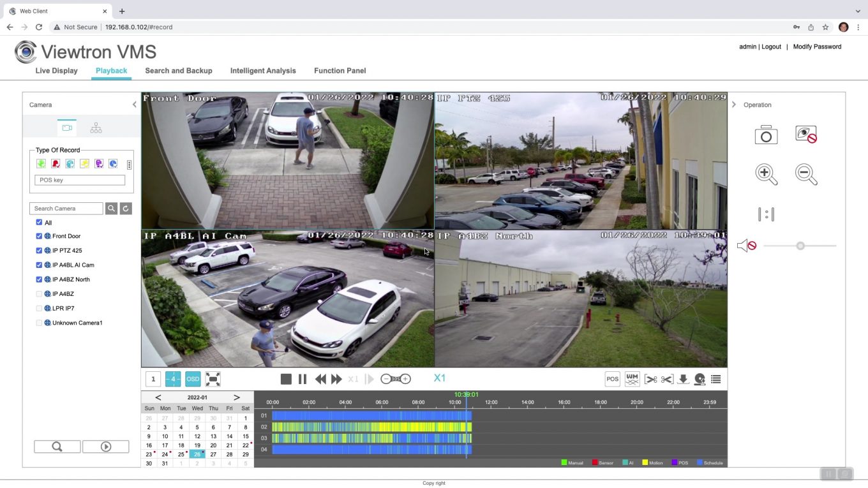The image size is (868, 488).
Task: Click the zoom out magnifier icon
Action: click(x=806, y=174)
